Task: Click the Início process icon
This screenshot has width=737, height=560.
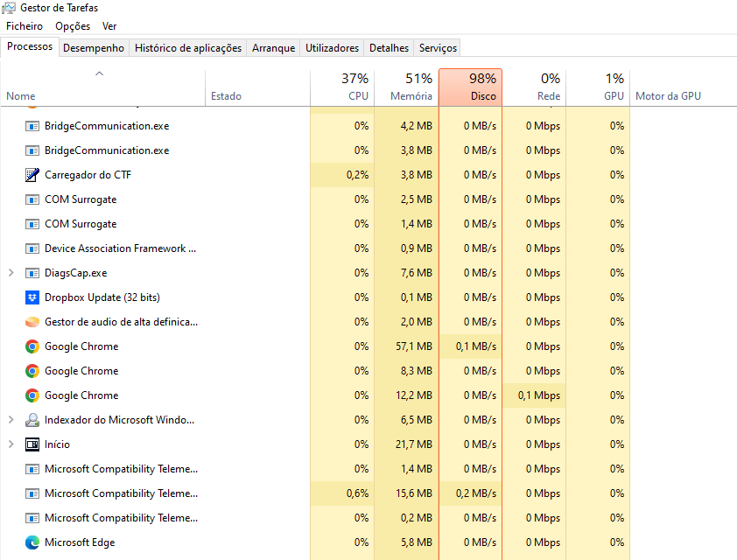Action: (x=32, y=444)
